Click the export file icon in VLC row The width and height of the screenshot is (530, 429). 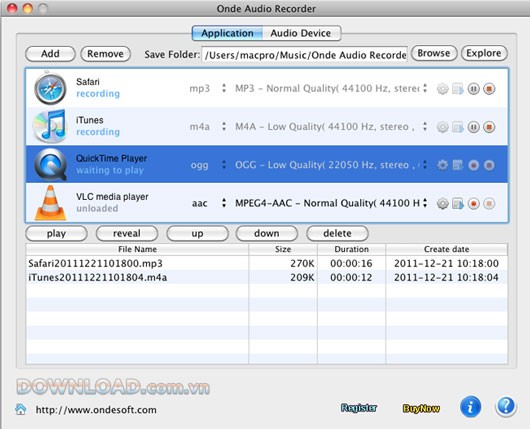(x=458, y=204)
